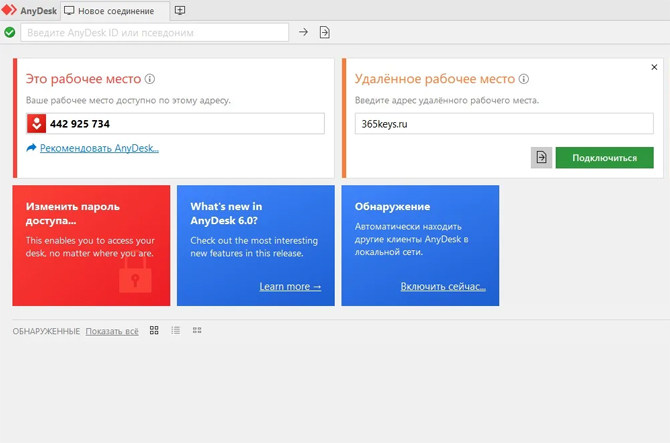Follow the 'Learn more →' link
Image resolution: width=670 pixels, height=443 pixels.
pyautogui.click(x=290, y=286)
